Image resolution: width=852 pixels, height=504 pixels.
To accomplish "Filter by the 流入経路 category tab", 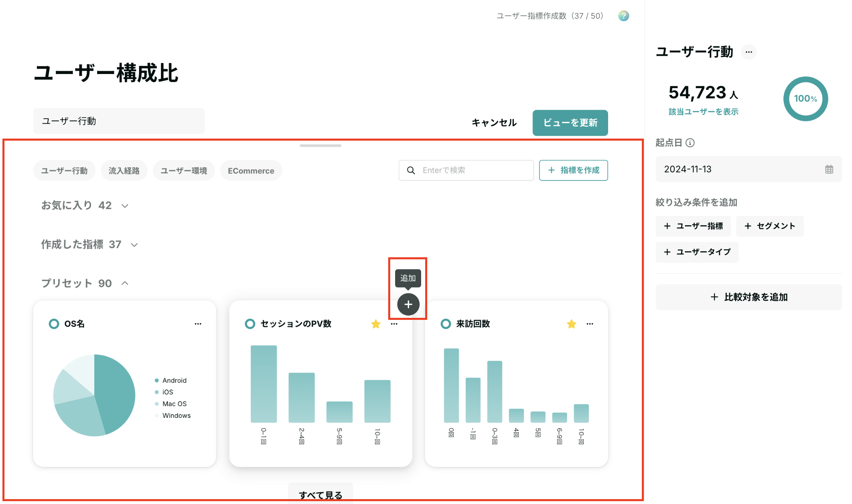I will 124,171.
